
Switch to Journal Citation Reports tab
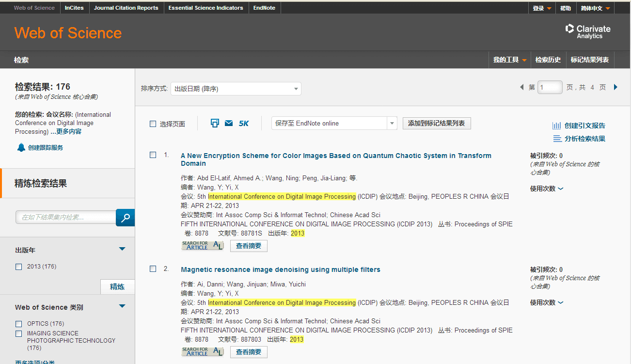[x=126, y=8]
